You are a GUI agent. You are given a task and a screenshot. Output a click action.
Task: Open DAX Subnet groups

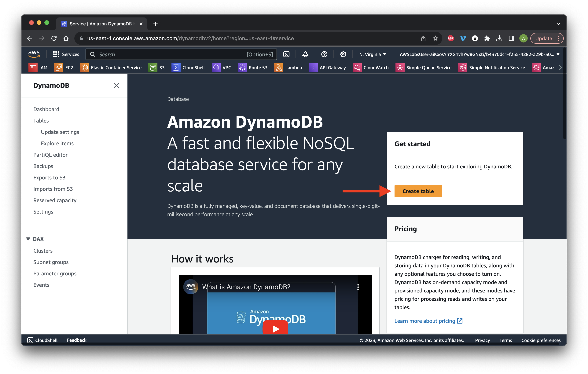coord(51,262)
